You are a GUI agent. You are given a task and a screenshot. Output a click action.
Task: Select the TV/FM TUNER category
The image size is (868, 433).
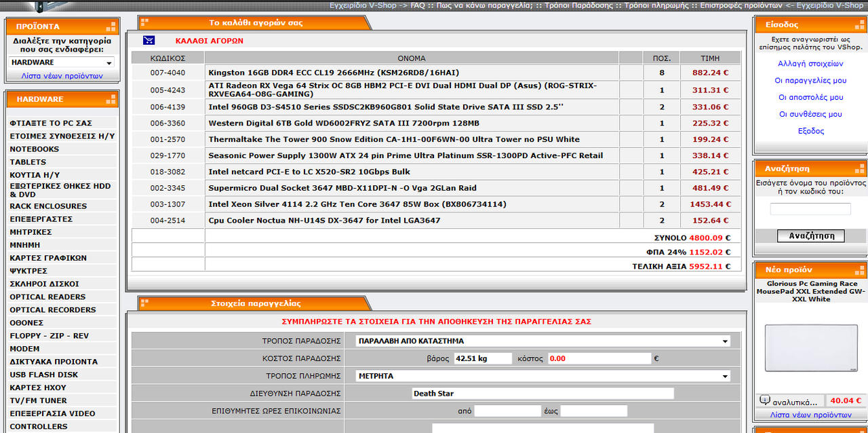[x=38, y=400]
